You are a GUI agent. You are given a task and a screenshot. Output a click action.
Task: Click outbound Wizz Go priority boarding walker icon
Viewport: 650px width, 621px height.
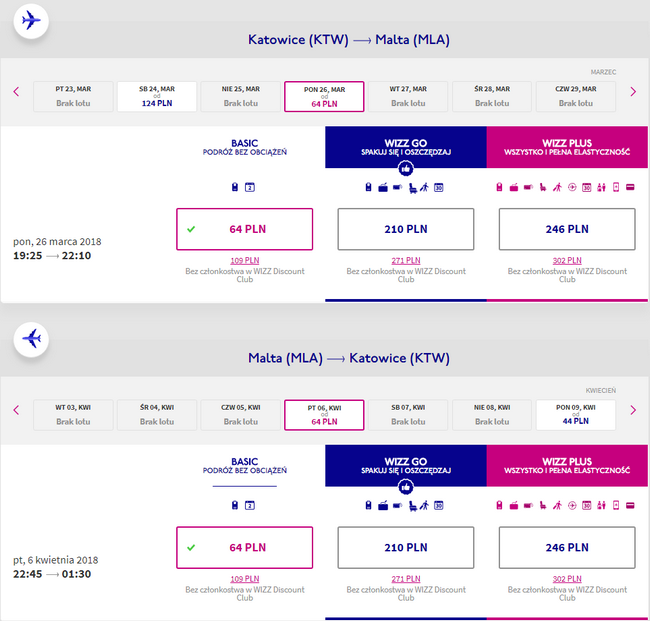coord(424,187)
